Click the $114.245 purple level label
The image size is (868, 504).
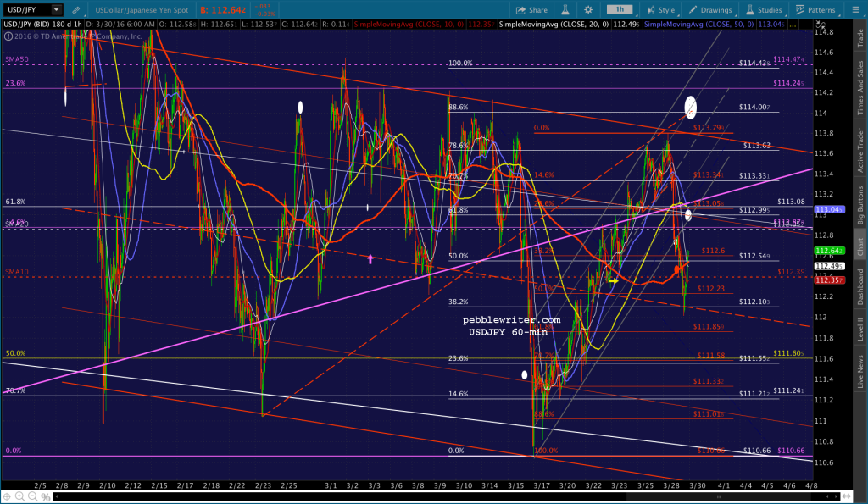[789, 84]
